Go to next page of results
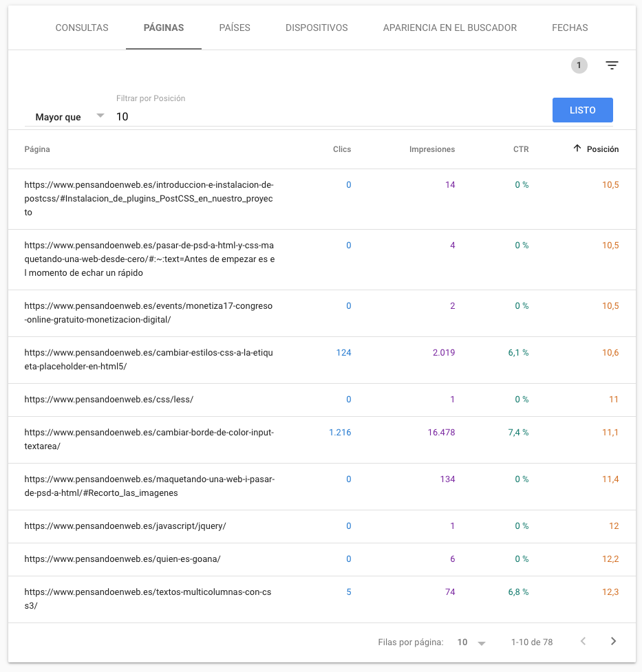The image size is (642, 672). tap(613, 641)
